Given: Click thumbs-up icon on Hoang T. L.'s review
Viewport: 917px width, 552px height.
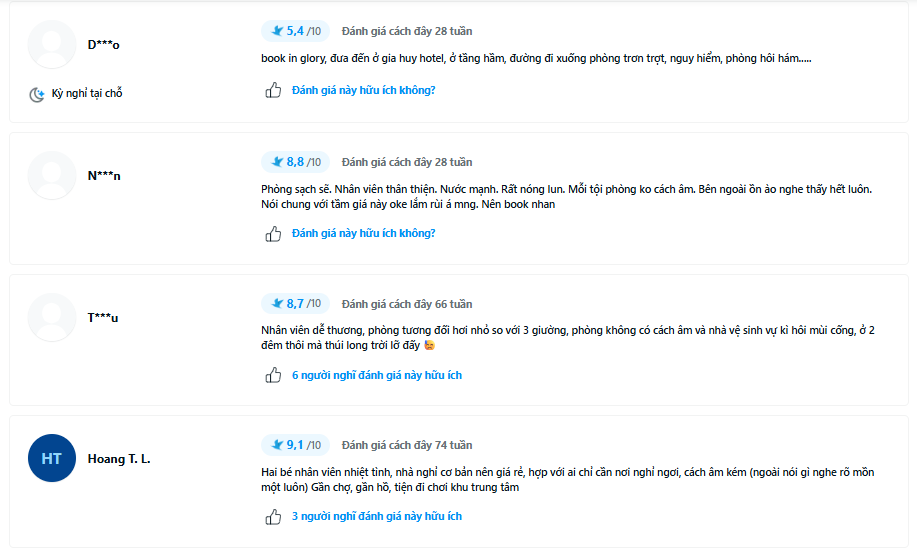Looking at the screenshot, I should point(273,516).
